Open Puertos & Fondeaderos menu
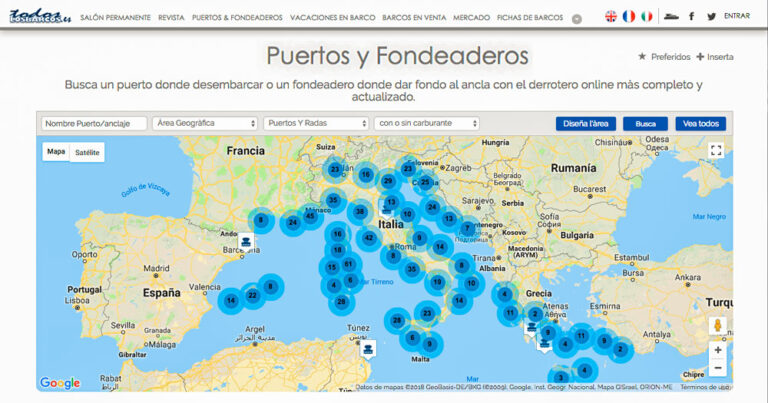 [237, 18]
